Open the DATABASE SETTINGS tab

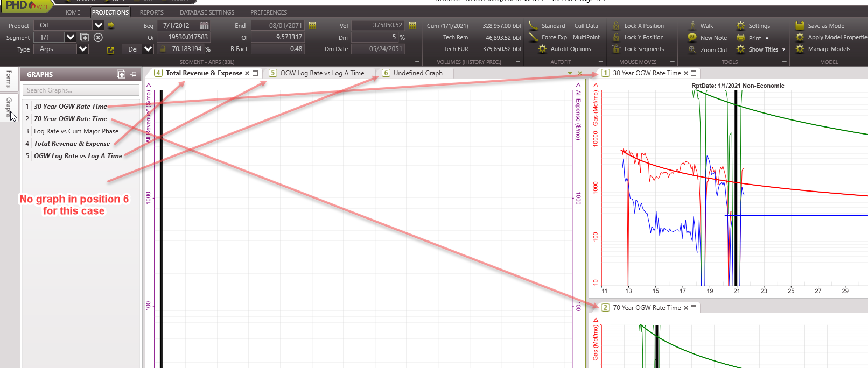point(207,12)
